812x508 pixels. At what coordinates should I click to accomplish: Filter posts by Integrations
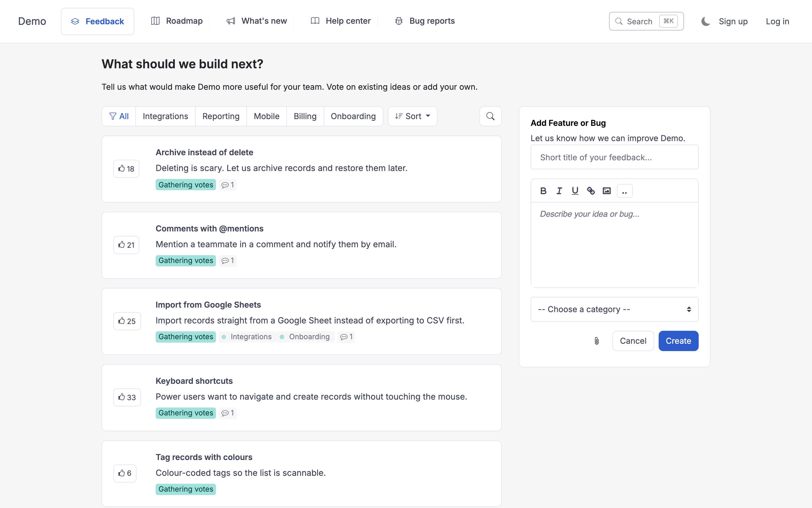pyautogui.click(x=166, y=116)
